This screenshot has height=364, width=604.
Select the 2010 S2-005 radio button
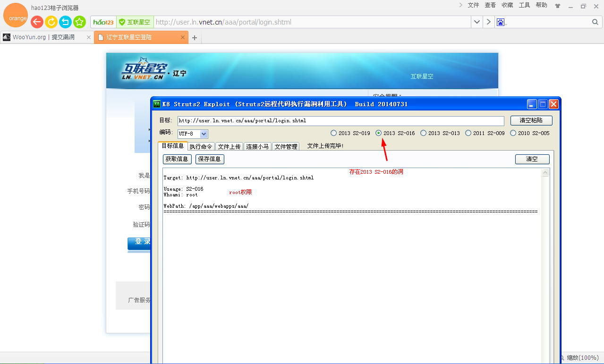[x=530, y=133]
